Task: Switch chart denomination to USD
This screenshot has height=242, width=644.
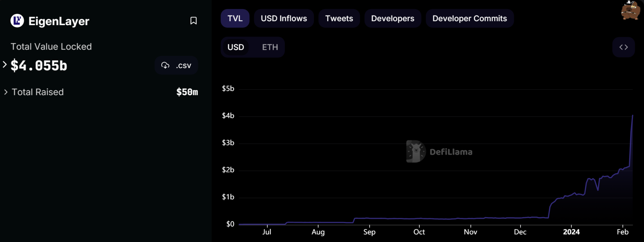Action: tap(235, 47)
